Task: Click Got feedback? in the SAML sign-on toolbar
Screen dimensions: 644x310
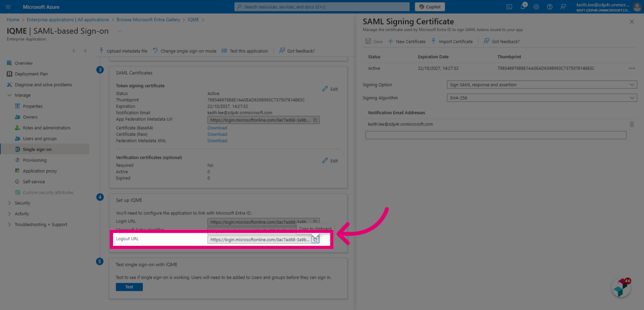Action: click(x=297, y=51)
